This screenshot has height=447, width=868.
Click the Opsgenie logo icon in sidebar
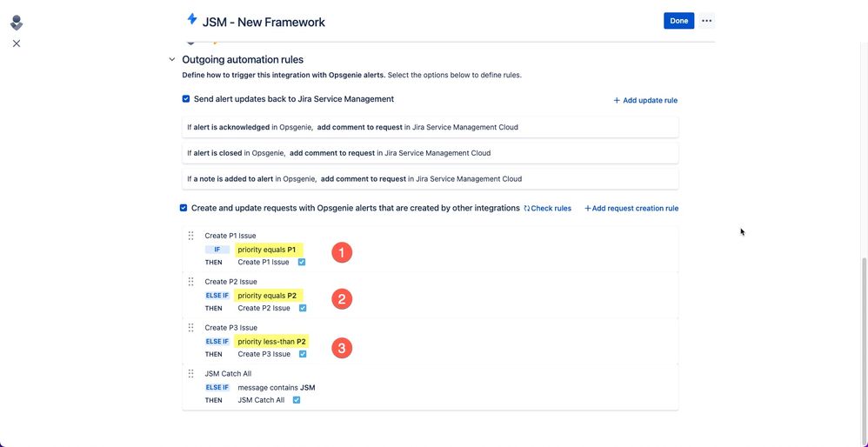17,23
